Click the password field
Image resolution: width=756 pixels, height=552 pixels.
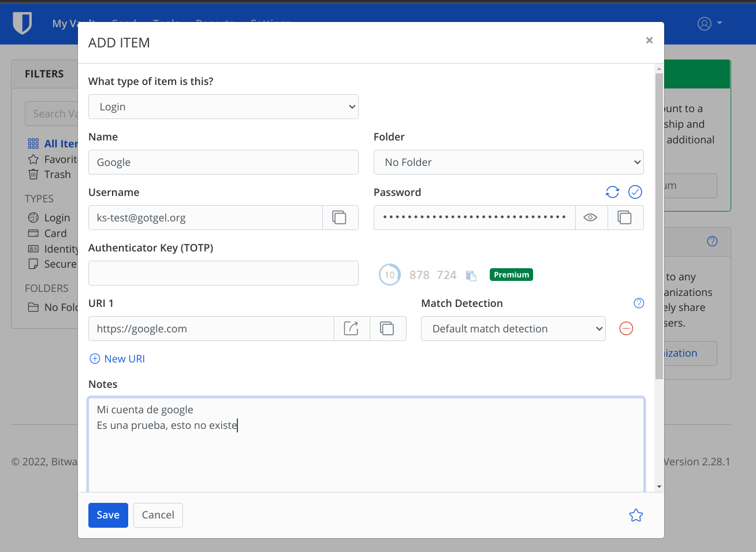tap(475, 218)
